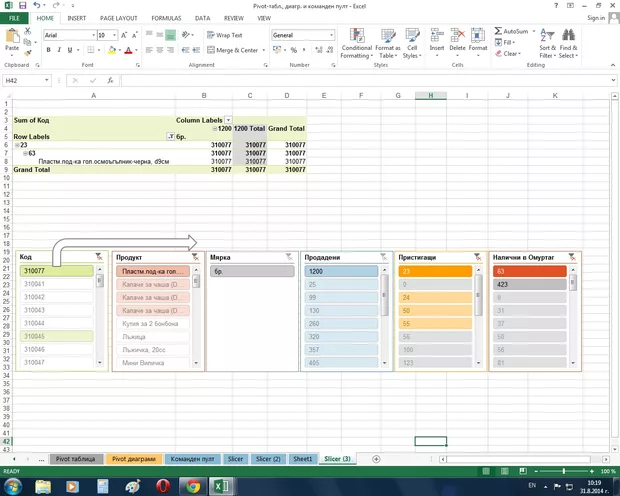
Task: Click Merge & Center button
Action: point(236,50)
